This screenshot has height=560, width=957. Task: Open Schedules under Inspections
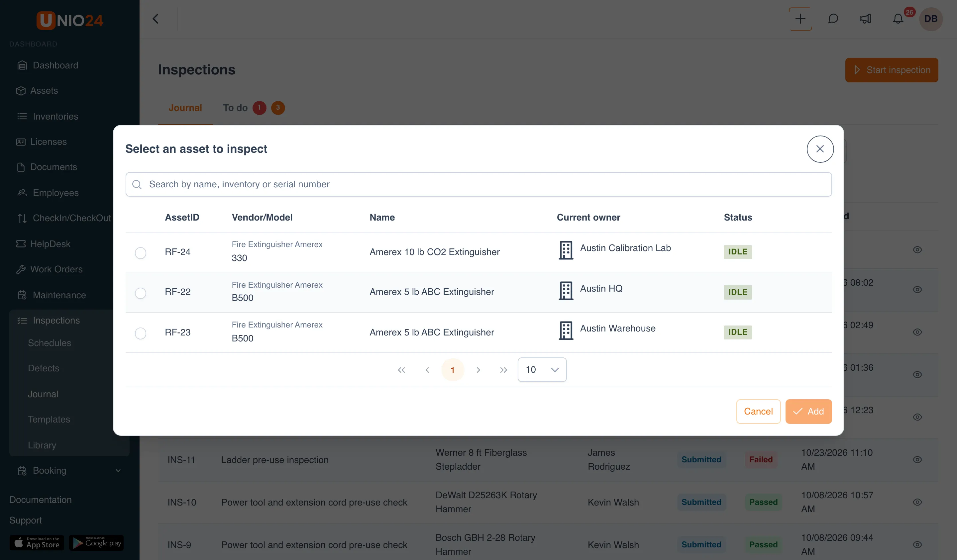pos(50,343)
